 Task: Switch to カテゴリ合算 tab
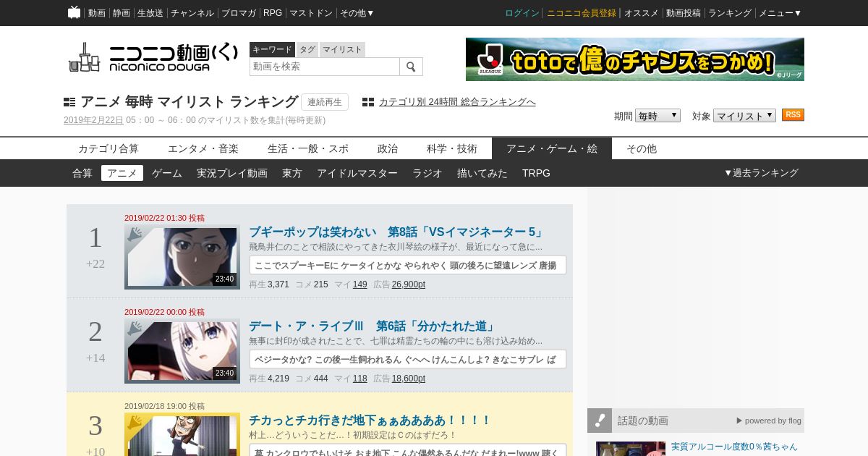(x=109, y=148)
